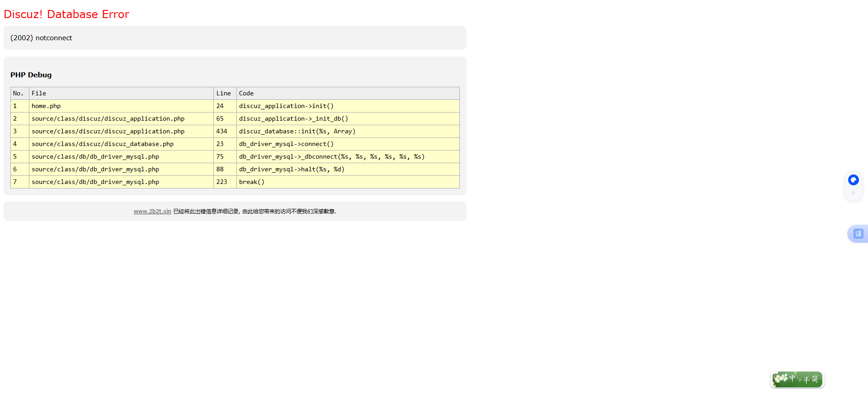Image resolution: width=868 pixels, height=419 pixels.
Task: Click the (2002) notconnect error message
Action: point(41,38)
